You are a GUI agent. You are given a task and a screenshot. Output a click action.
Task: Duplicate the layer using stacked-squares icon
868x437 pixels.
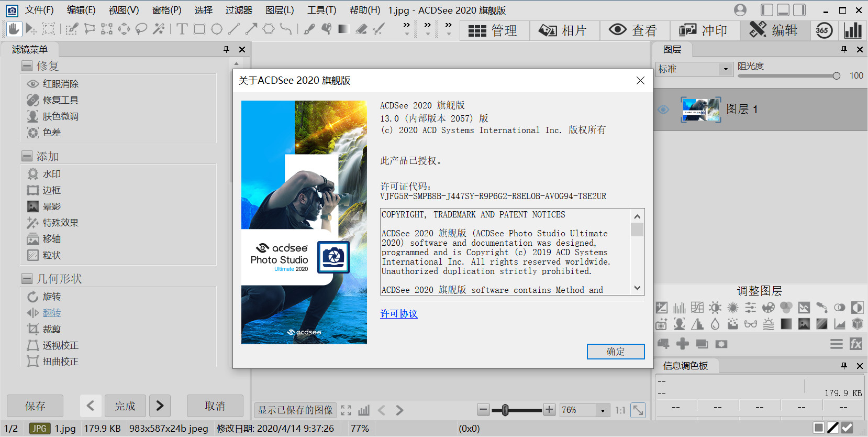point(702,344)
